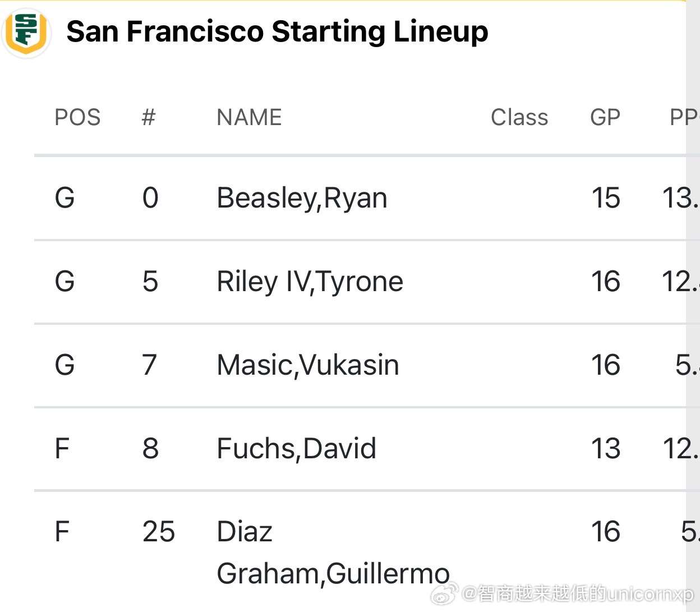Screen dimensions: 700x612
Task: Open player Riley IV,Tyrone
Action: point(310,282)
